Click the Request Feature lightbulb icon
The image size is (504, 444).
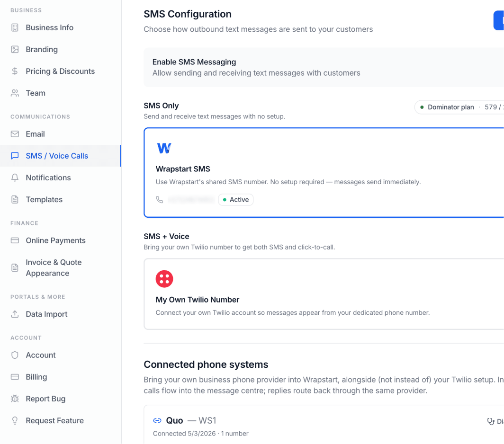pyautogui.click(x=15, y=420)
